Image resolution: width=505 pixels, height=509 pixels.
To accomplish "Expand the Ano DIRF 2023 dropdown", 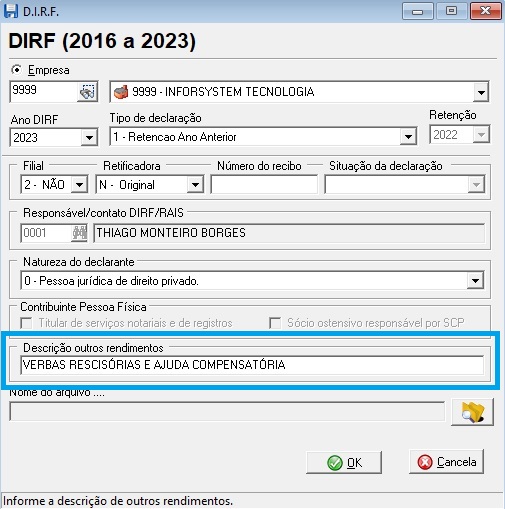I will (x=89, y=137).
